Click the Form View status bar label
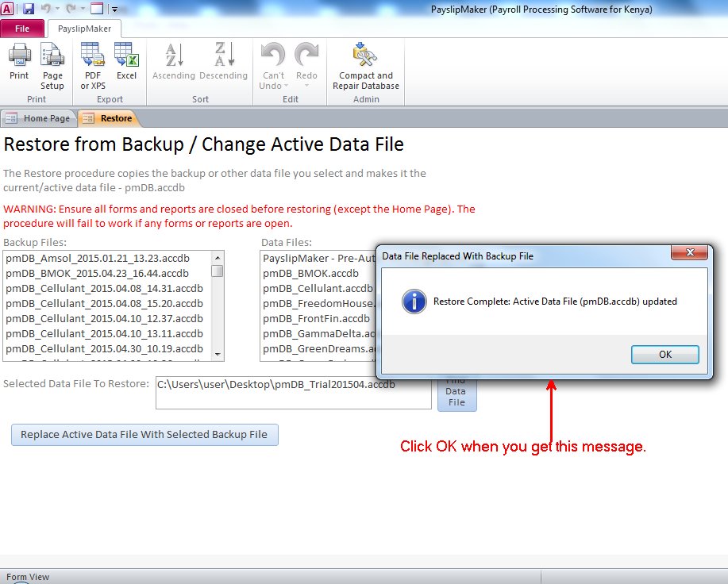This screenshot has width=728, height=584. click(x=28, y=577)
